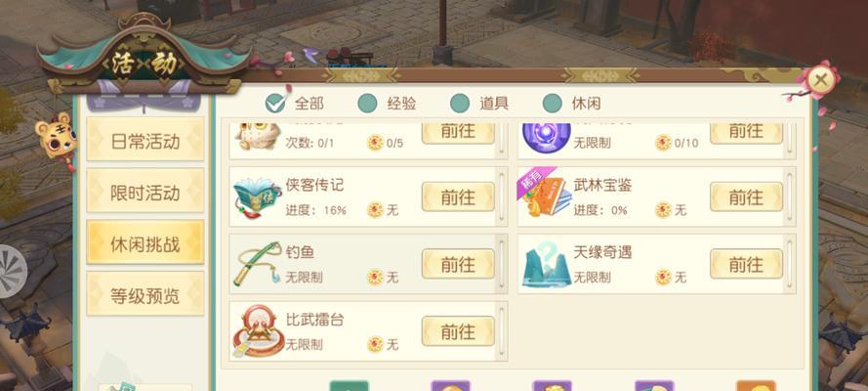Click 前往 button for 钓鱼
The image size is (868, 391).
coord(458,265)
